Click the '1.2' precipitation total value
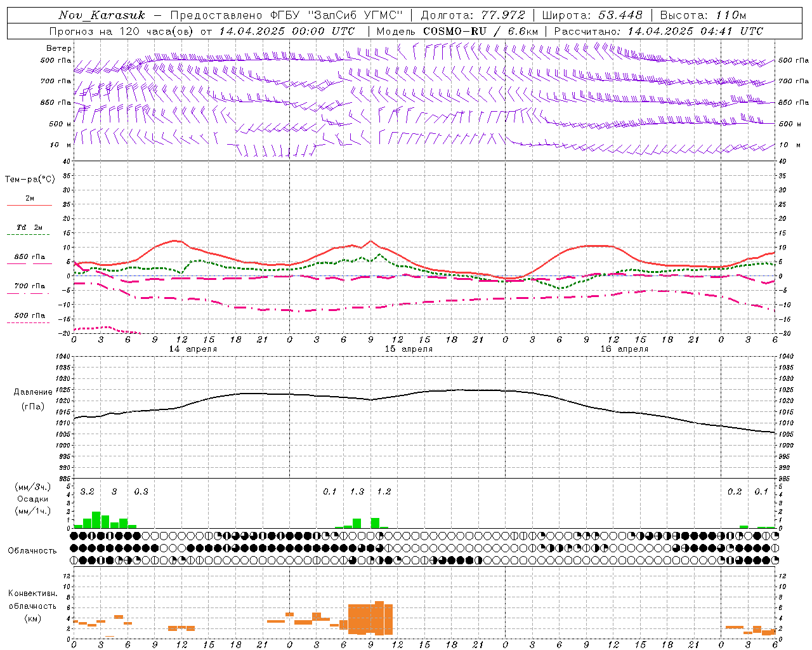Image resolution: width=812 pixels, height=650 pixels. pos(384,492)
